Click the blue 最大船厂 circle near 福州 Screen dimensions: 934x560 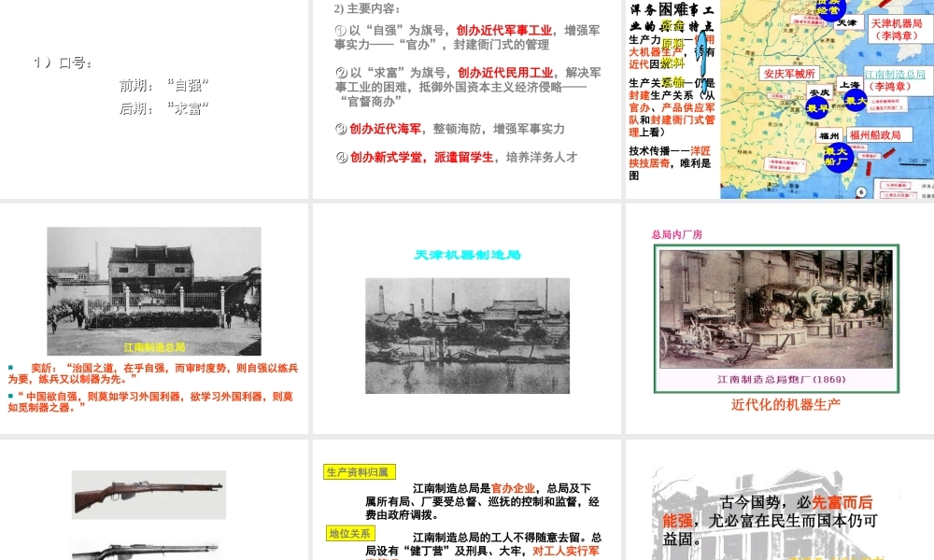pos(838,157)
